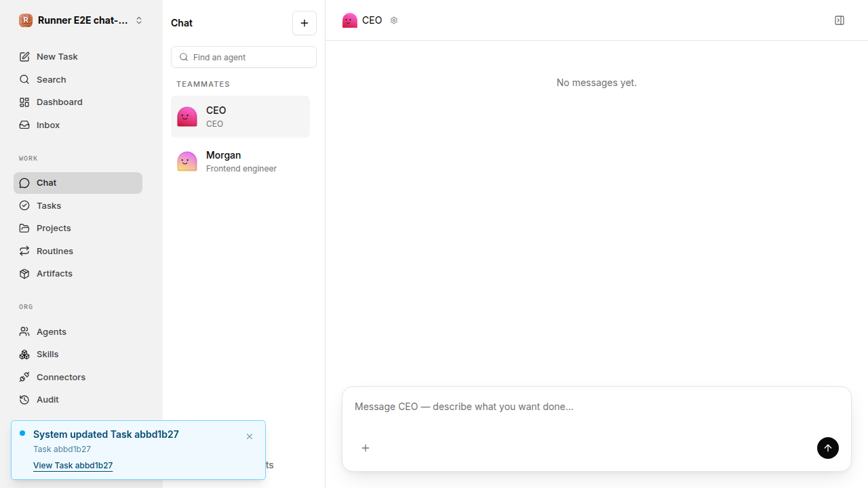
Task: Select the CEO teammate conversation
Action: pos(240,117)
